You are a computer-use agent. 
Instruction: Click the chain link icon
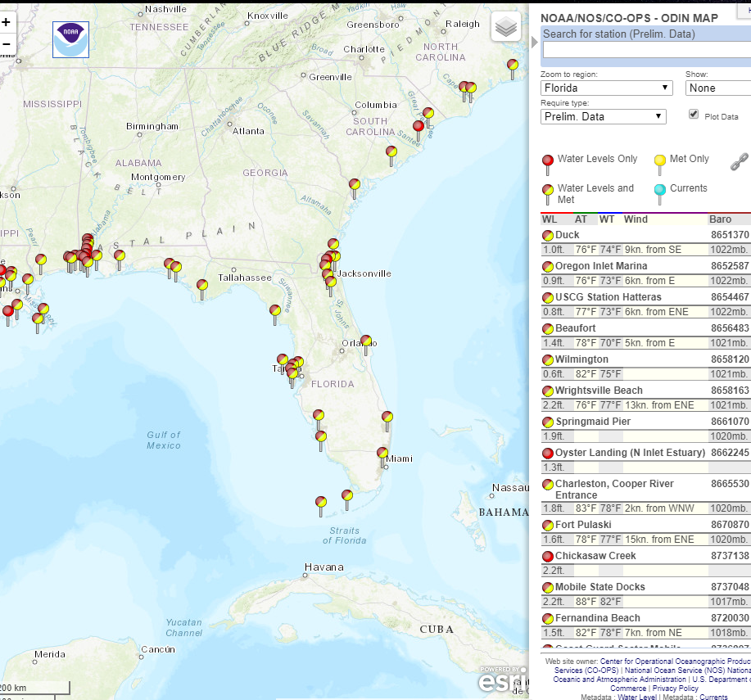click(x=739, y=162)
